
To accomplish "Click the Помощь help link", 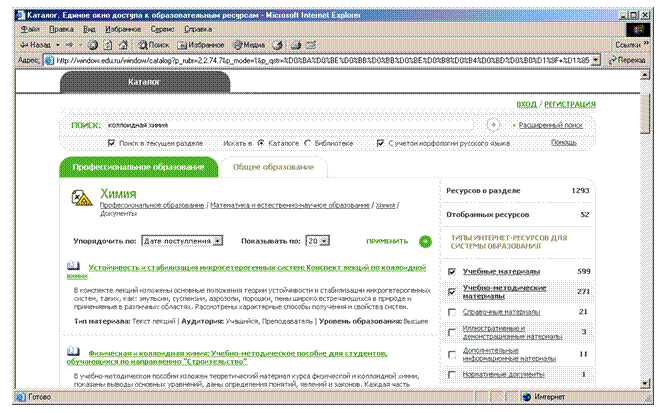I will click(564, 142).
